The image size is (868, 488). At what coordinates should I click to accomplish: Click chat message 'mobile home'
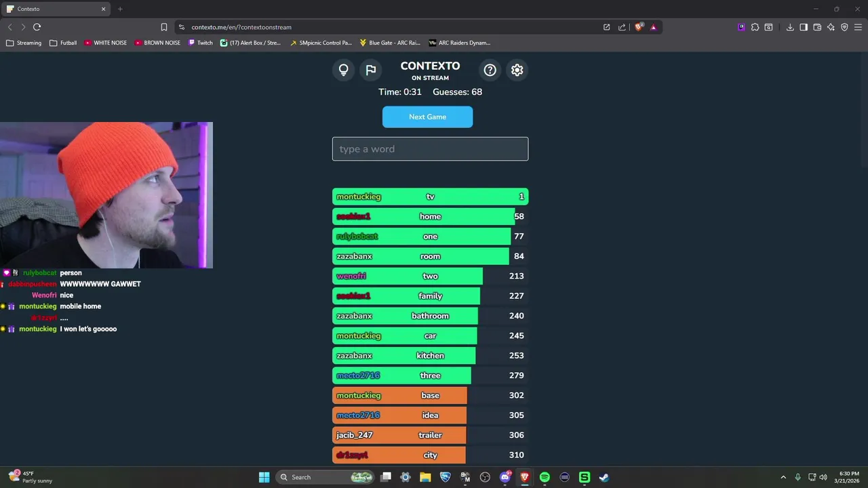click(x=80, y=306)
